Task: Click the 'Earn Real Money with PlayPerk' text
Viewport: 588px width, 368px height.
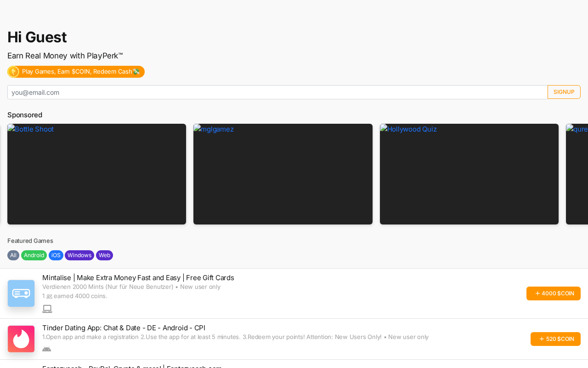Action: [65, 56]
